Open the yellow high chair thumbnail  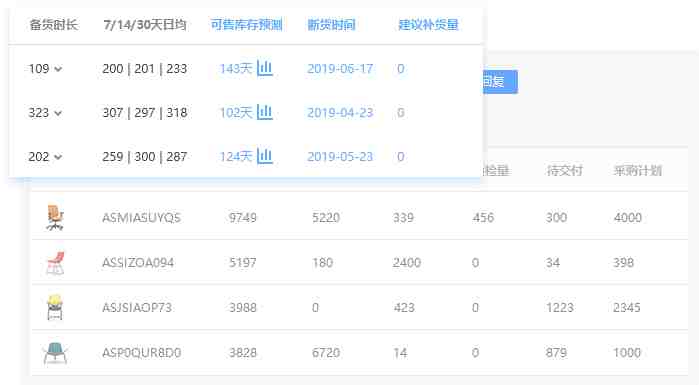[x=55, y=307]
